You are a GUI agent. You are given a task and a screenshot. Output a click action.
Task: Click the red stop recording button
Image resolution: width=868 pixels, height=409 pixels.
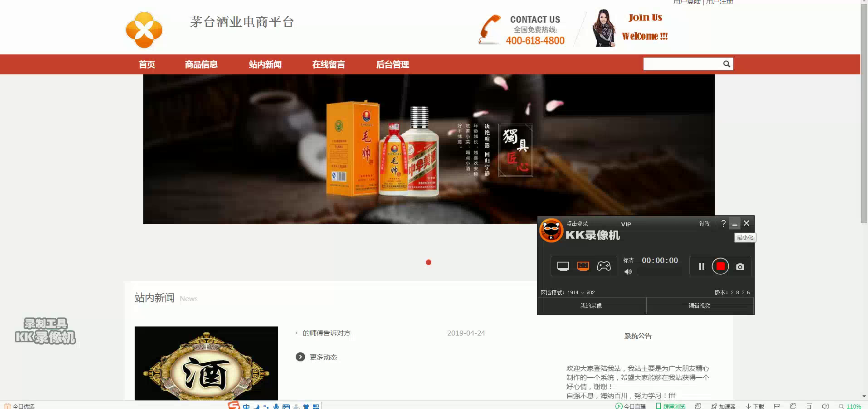tap(720, 266)
